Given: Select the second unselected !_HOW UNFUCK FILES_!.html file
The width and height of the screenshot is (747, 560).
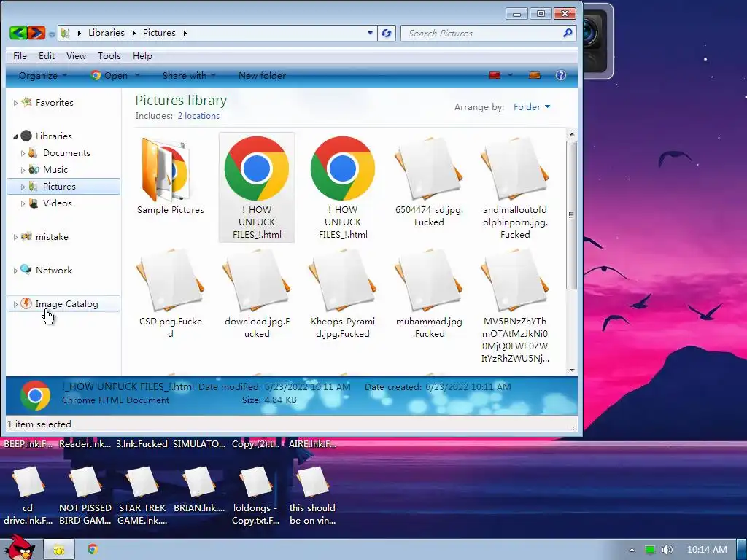Looking at the screenshot, I should pos(343,187).
